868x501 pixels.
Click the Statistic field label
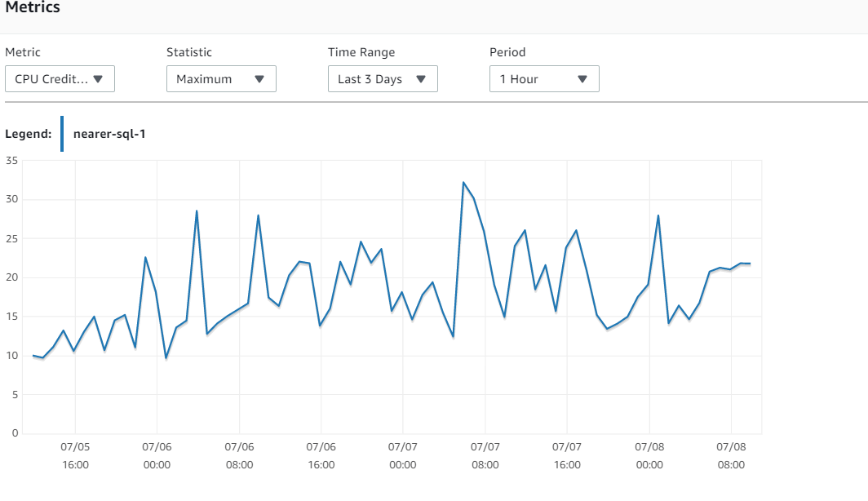point(189,51)
